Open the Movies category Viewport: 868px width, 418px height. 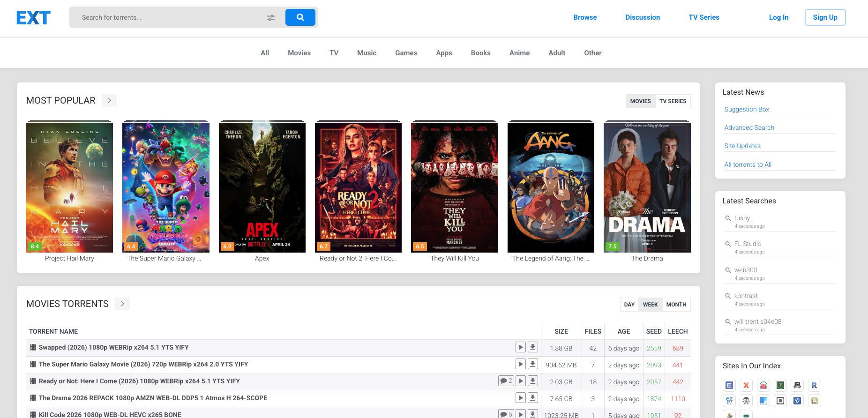299,53
